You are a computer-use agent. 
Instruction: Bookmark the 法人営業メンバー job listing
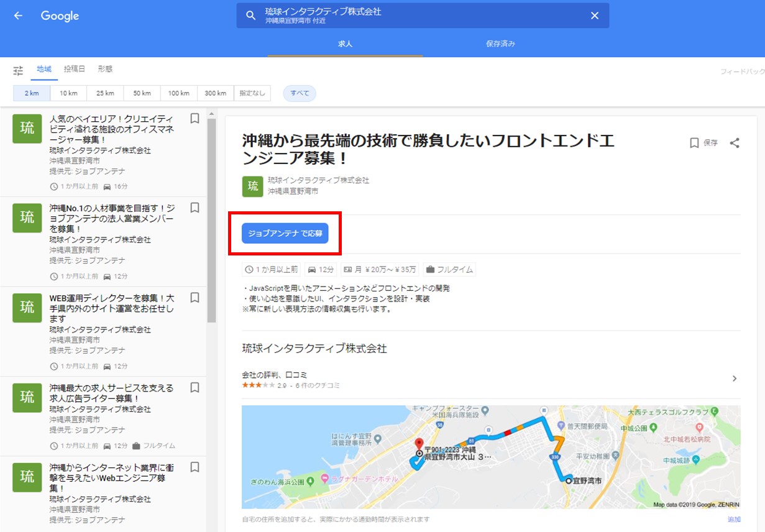pos(195,208)
